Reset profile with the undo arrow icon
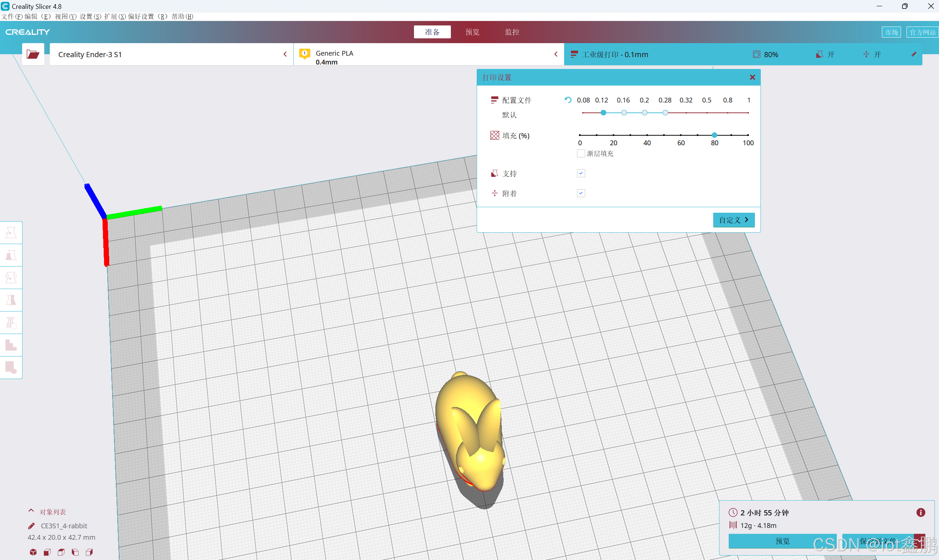 pos(567,100)
